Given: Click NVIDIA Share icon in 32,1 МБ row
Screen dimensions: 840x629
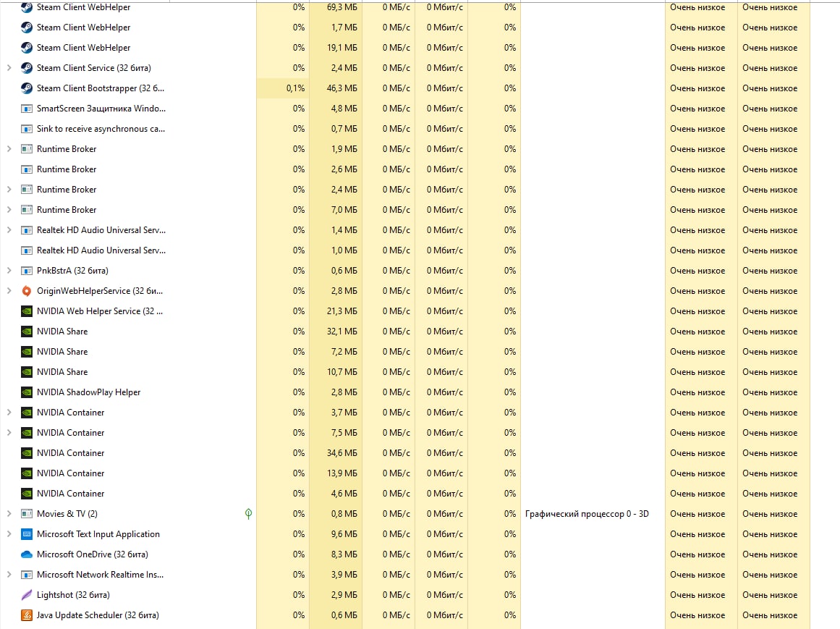Looking at the screenshot, I should click(26, 332).
